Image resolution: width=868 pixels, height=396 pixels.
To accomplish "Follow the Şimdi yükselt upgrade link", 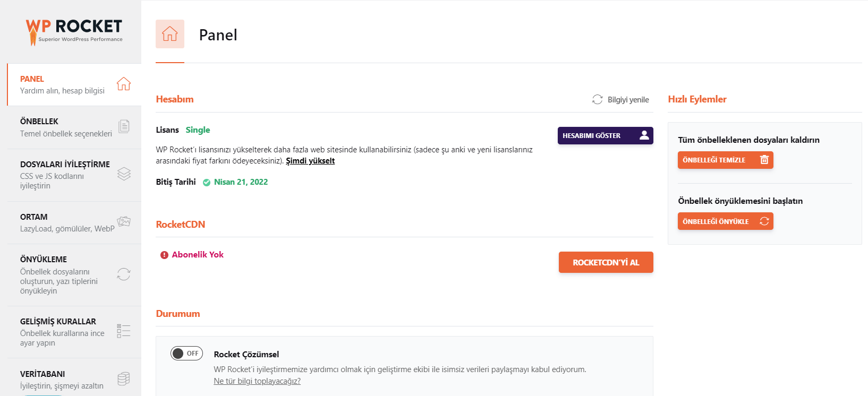I will click(310, 161).
